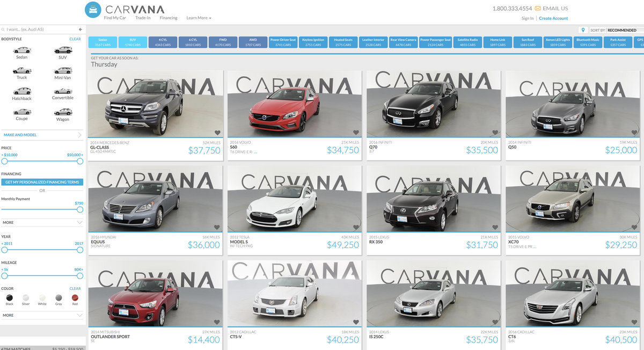Open the Find My Car menu
The image size is (644, 350).
[115, 18]
